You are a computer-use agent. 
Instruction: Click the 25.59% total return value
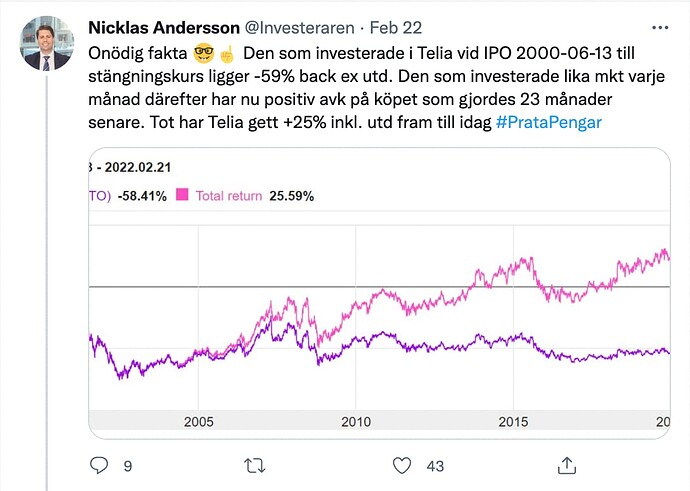(x=292, y=196)
